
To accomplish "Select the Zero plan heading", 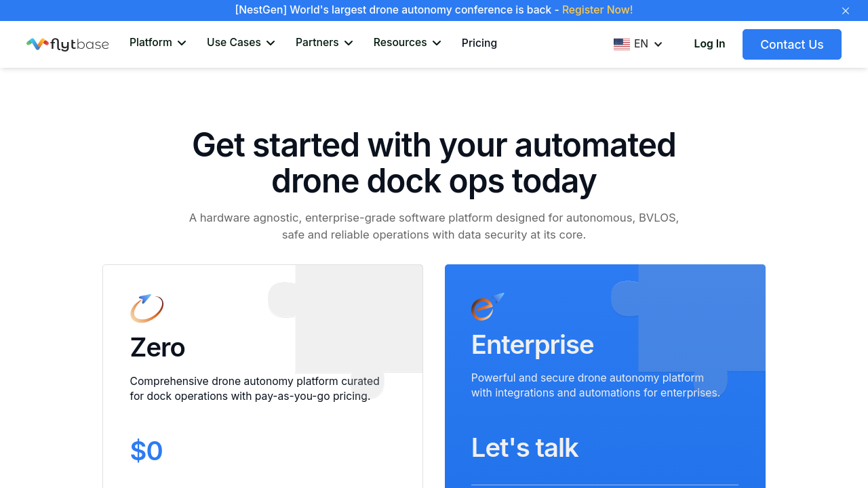I will tap(157, 348).
